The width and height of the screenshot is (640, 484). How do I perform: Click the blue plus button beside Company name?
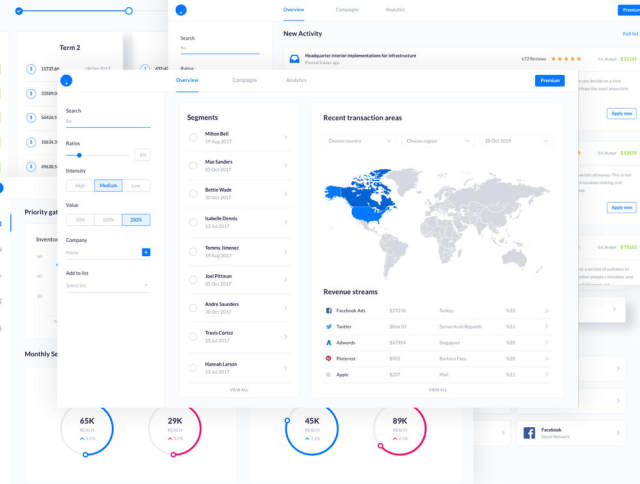point(146,252)
